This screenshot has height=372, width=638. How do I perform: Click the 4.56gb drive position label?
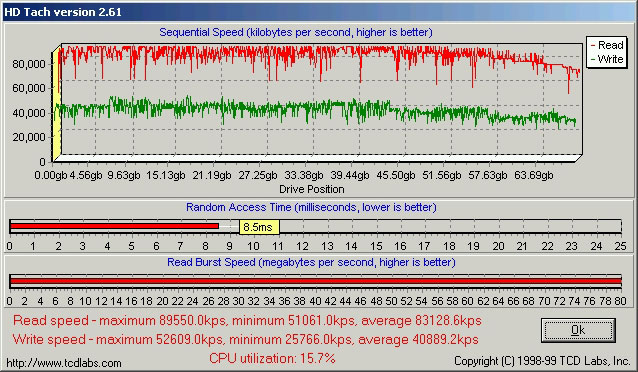pyautogui.click(x=85, y=175)
